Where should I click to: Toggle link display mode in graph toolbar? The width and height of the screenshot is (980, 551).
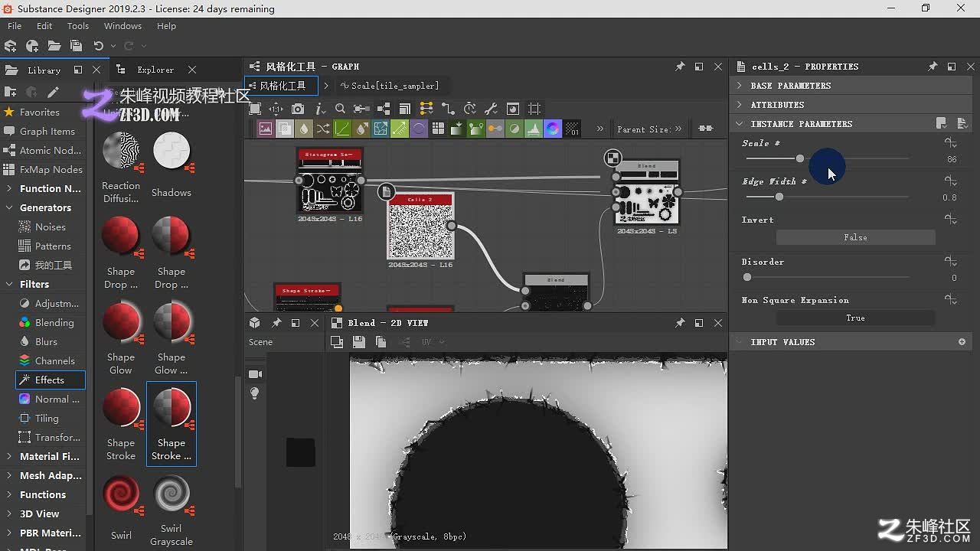click(448, 109)
